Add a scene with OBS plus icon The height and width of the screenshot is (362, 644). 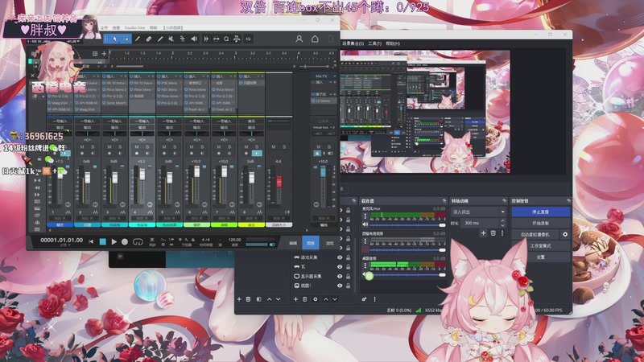click(239, 299)
